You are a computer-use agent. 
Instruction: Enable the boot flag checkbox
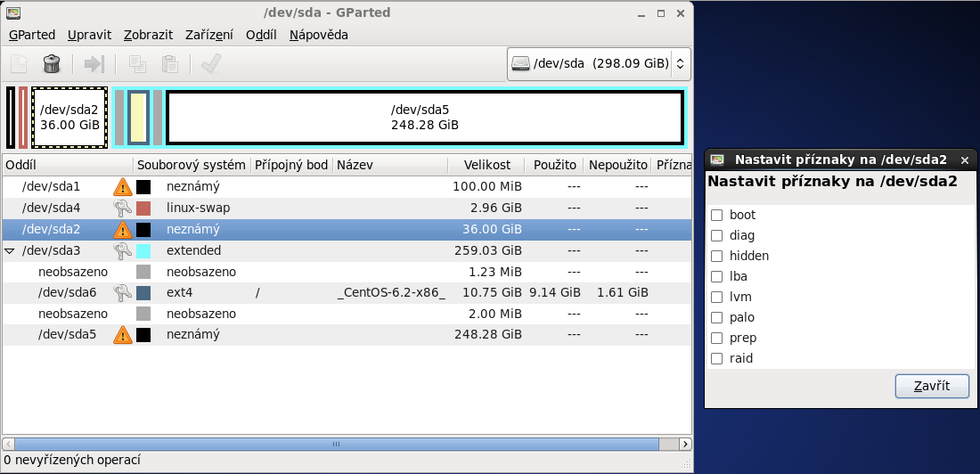pos(717,215)
